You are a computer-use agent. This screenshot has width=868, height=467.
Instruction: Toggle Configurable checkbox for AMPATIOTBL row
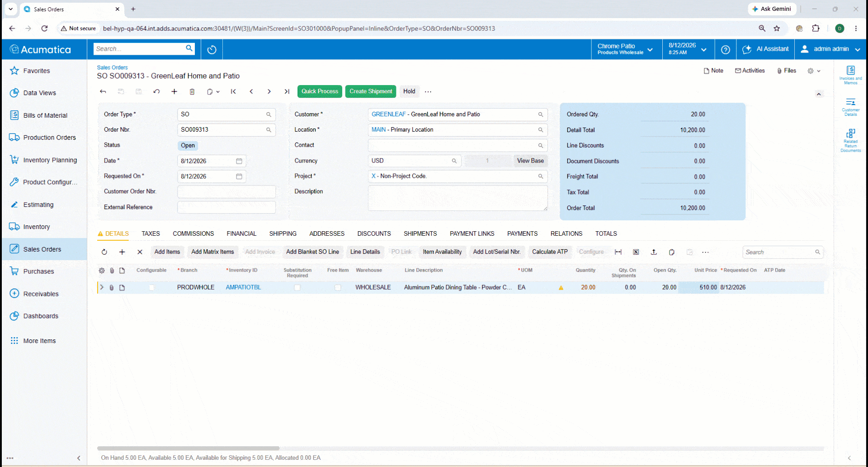coord(151,287)
